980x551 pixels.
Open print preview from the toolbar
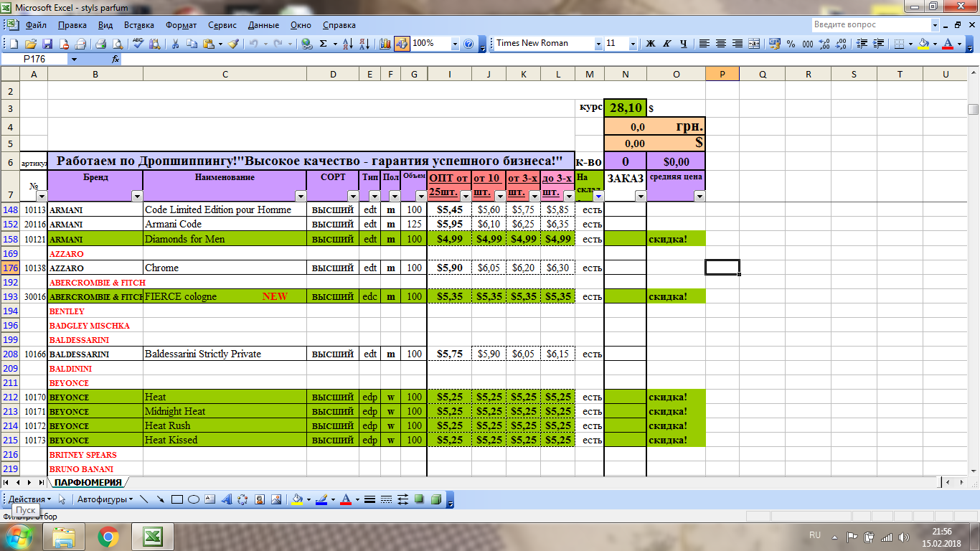(117, 44)
